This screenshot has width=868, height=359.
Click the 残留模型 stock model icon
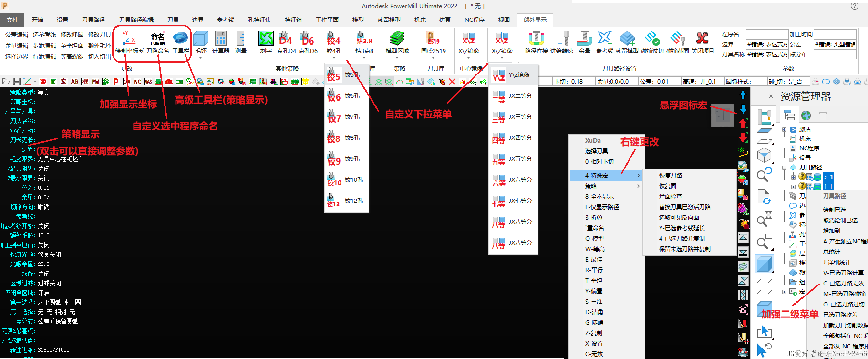tap(627, 42)
